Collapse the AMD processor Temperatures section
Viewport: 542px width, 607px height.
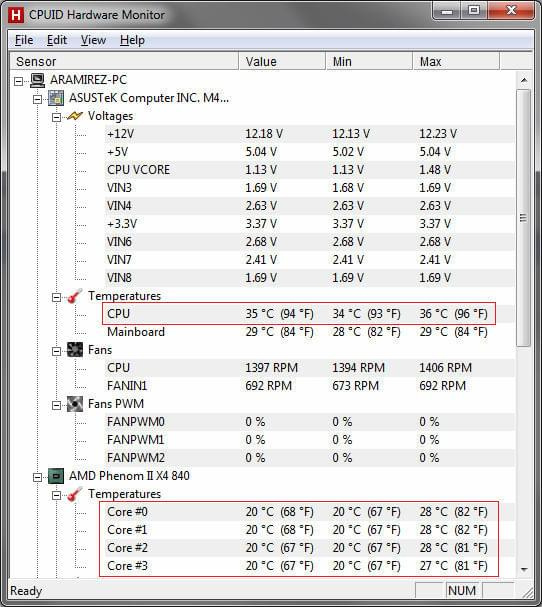pos(56,495)
